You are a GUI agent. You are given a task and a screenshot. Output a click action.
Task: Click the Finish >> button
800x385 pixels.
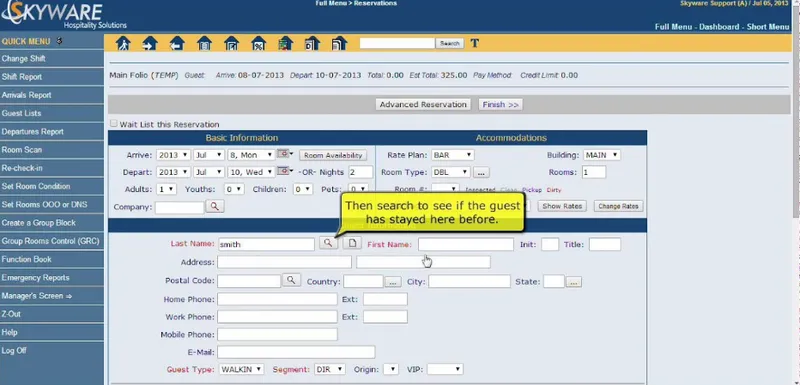(x=501, y=105)
